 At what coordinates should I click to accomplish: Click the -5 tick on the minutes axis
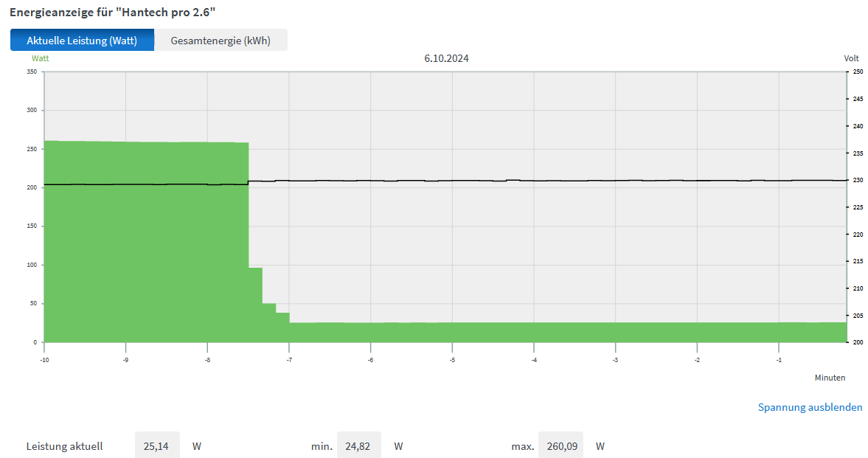tap(452, 360)
